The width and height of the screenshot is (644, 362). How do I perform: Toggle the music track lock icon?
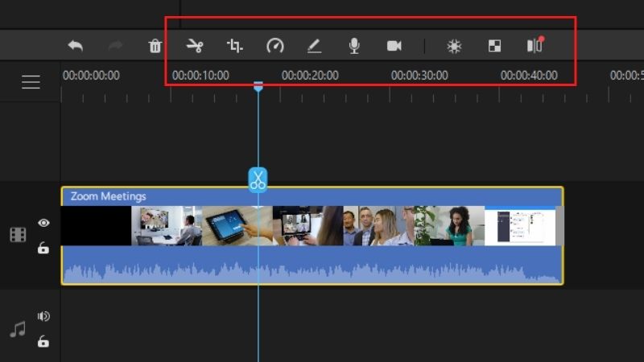[43, 341]
